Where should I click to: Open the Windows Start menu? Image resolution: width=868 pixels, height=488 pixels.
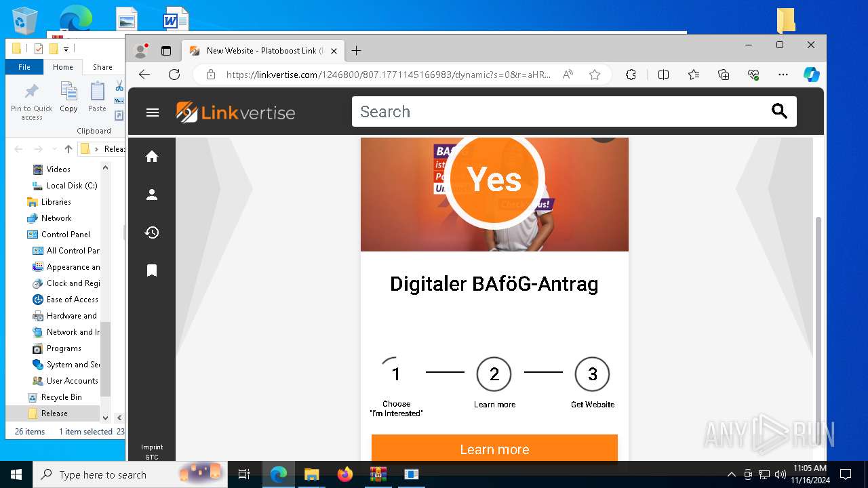point(16,474)
